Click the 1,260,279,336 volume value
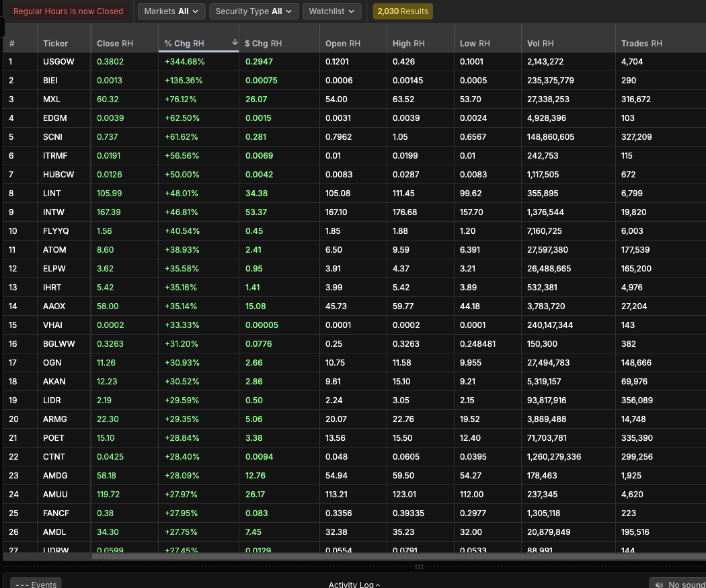Screen dimensions: 706x588 (554, 457)
